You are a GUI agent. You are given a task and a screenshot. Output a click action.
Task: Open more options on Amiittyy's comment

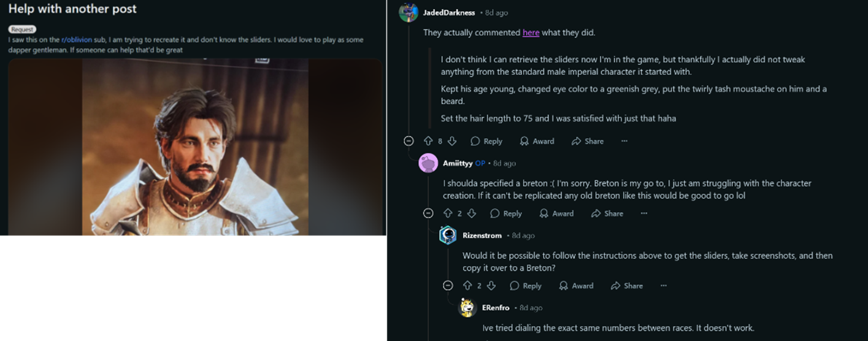[644, 213]
